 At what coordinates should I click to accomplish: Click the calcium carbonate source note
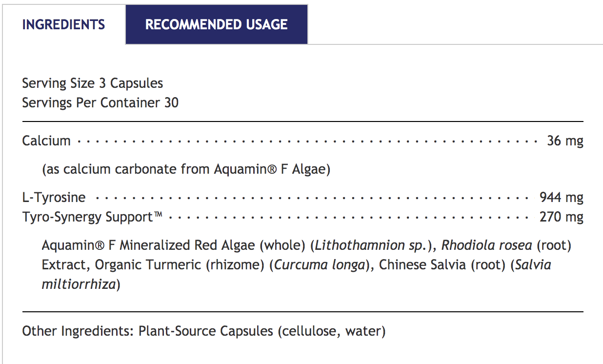coord(186,169)
